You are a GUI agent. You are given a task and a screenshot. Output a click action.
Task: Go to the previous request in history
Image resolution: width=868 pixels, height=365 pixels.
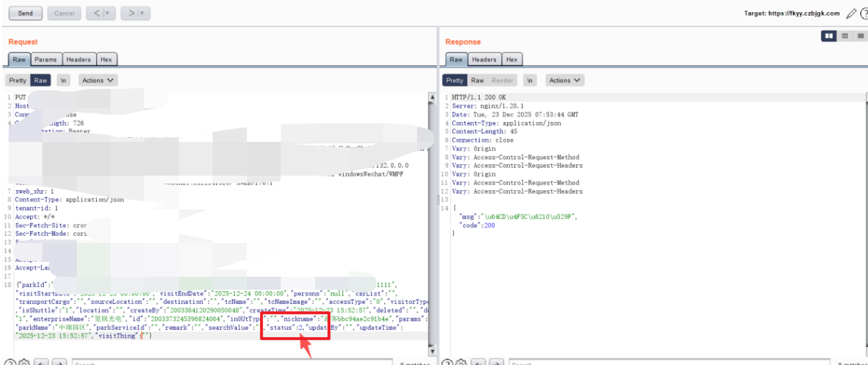click(97, 13)
